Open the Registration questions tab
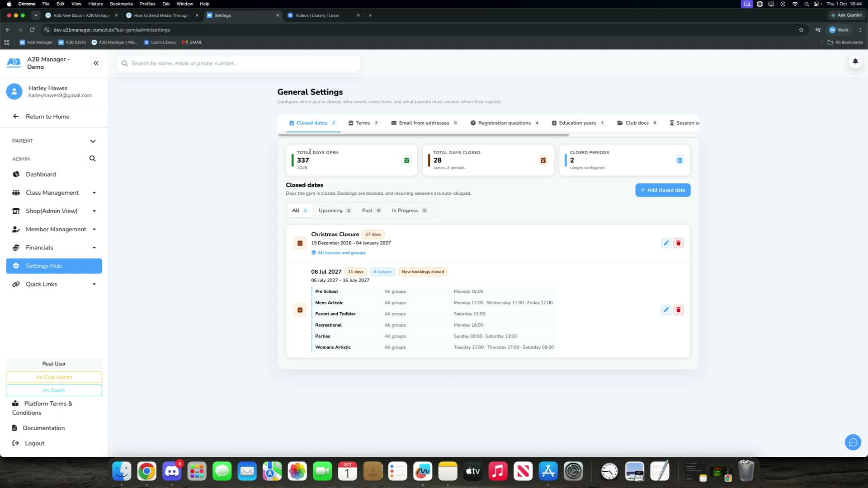Viewport: 868px width, 488px height. 505,123
